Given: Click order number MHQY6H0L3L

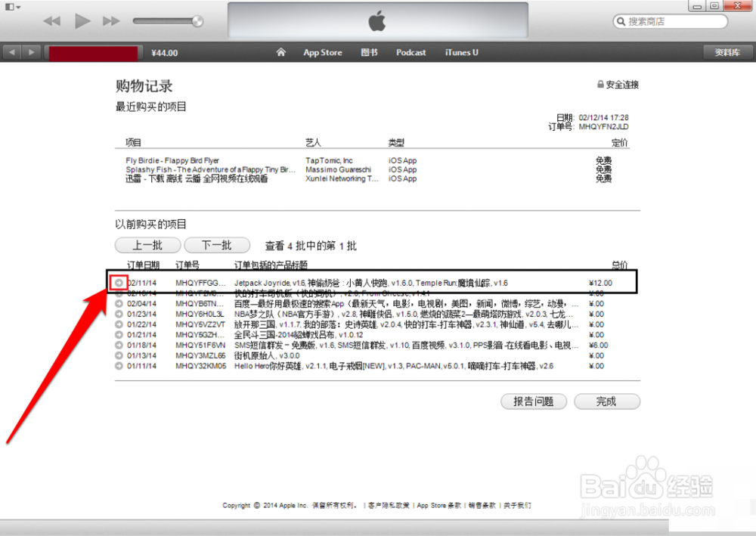Looking at the screenshot, I should [x=200, y=314].
